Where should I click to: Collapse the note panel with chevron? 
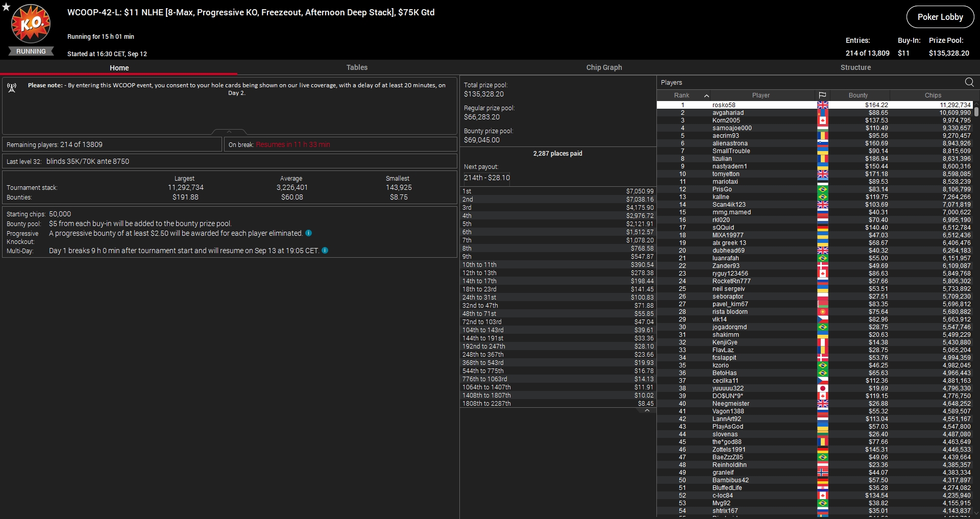[229, 132]
